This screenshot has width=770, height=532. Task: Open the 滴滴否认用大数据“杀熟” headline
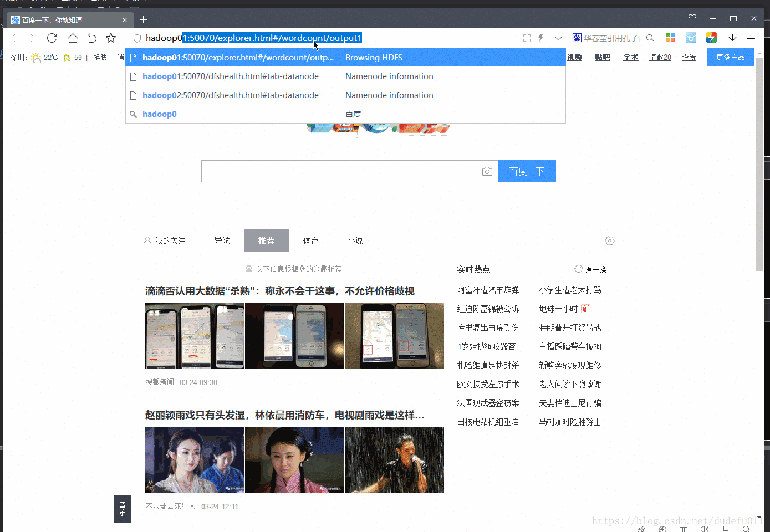click(280, 291)
